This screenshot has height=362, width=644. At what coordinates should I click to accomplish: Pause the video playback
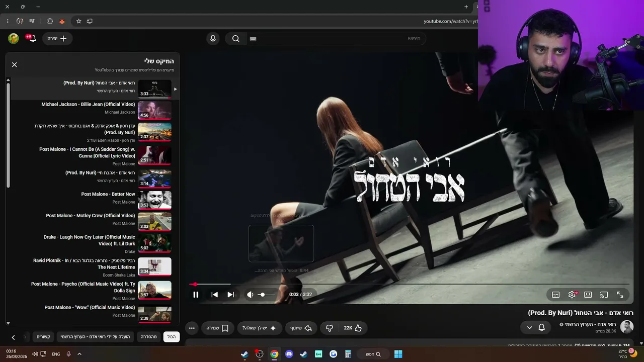point(196,295)
